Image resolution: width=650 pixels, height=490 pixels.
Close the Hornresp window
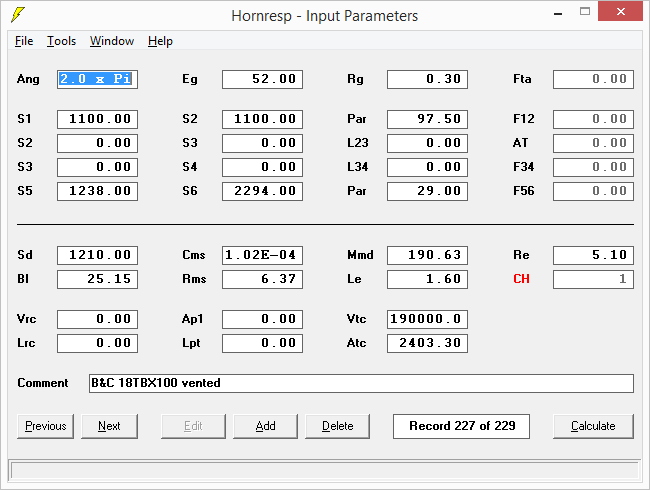click(621, 11)
